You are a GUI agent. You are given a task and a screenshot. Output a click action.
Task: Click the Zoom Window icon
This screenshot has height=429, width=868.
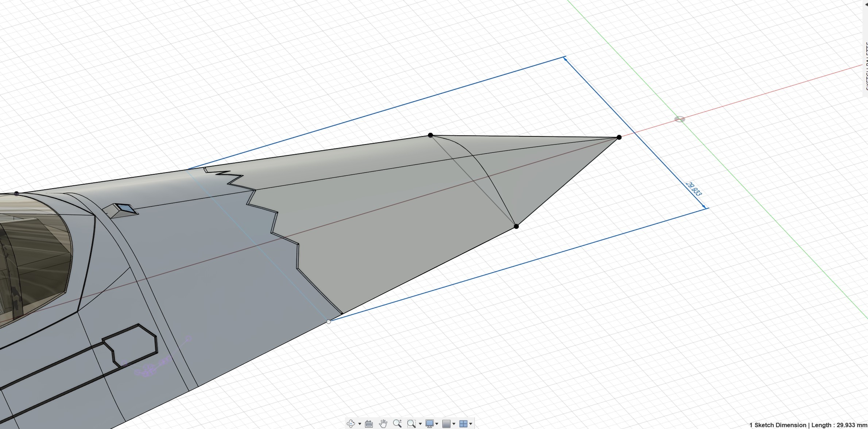click(x=411, y=424)
